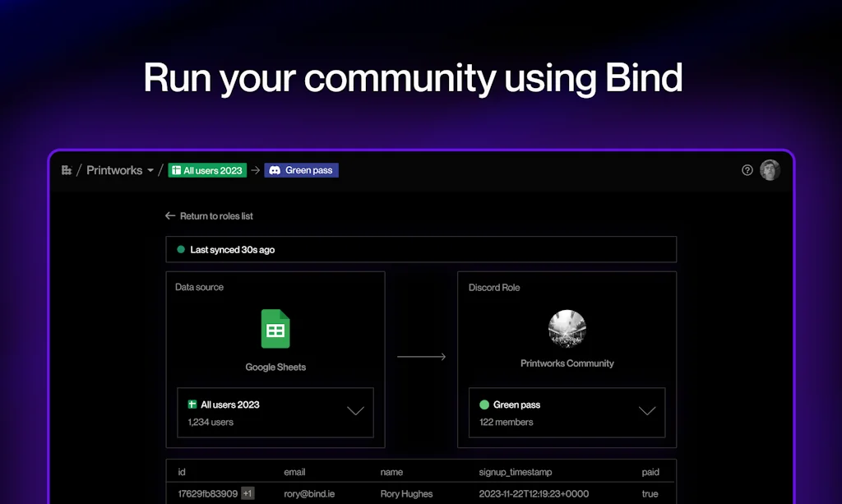Viewport: 842px width, 504px height.
Task: Click the arrow between Data source and Discord Role
Action: point(422,356)
